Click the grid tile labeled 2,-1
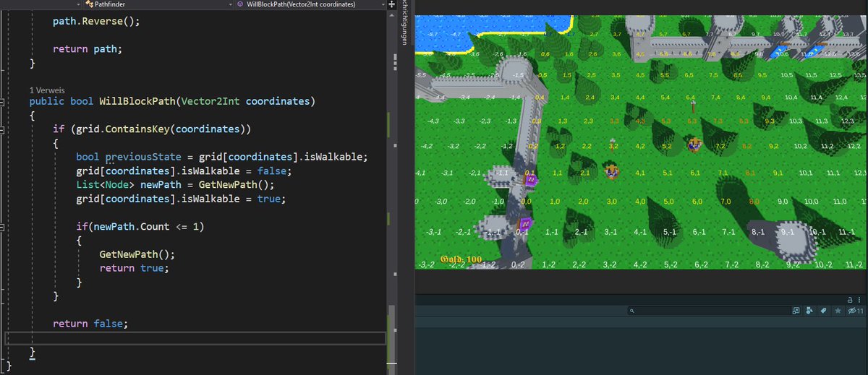Screen dimensions: 868x375 point(582,232)
